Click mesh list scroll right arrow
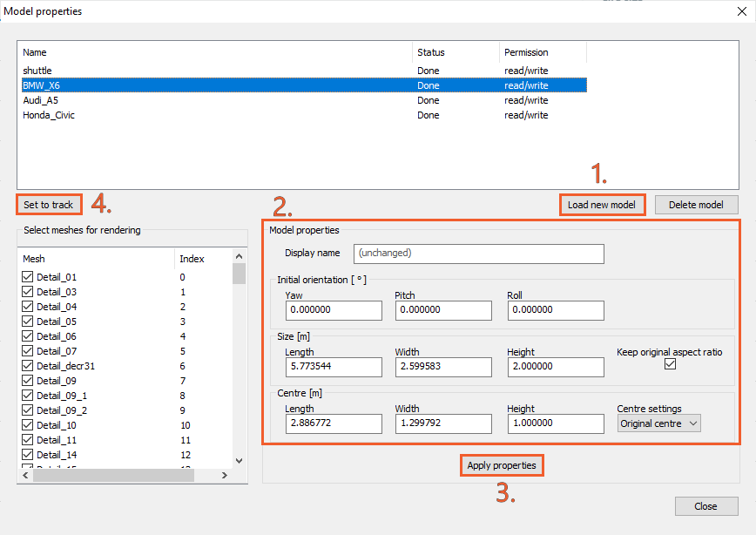Image resolution: width=756 pixels, height=535 pixels. [224, 475]
